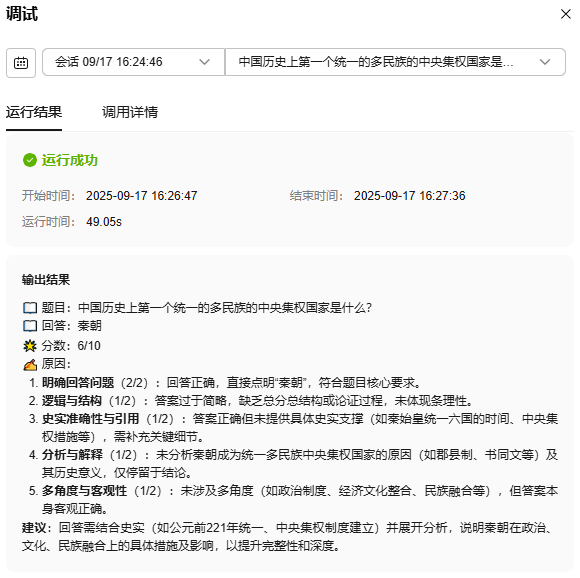Close the 调试 debug panel
The height and width of the screenshot is (578, 580).
point(565,14)
